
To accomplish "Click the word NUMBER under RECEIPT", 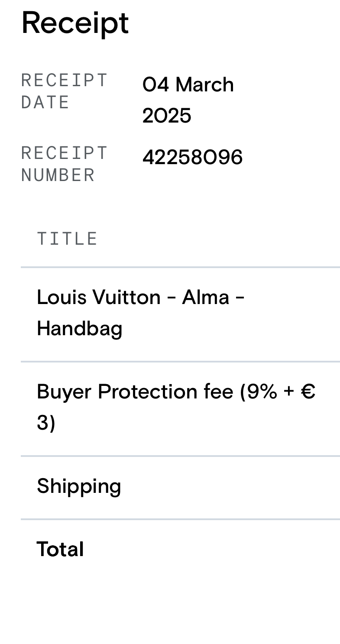I will coord(58,175).
